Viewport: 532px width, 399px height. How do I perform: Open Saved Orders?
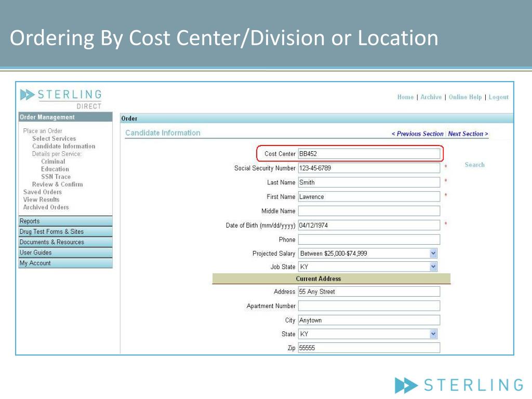[43, 192]
